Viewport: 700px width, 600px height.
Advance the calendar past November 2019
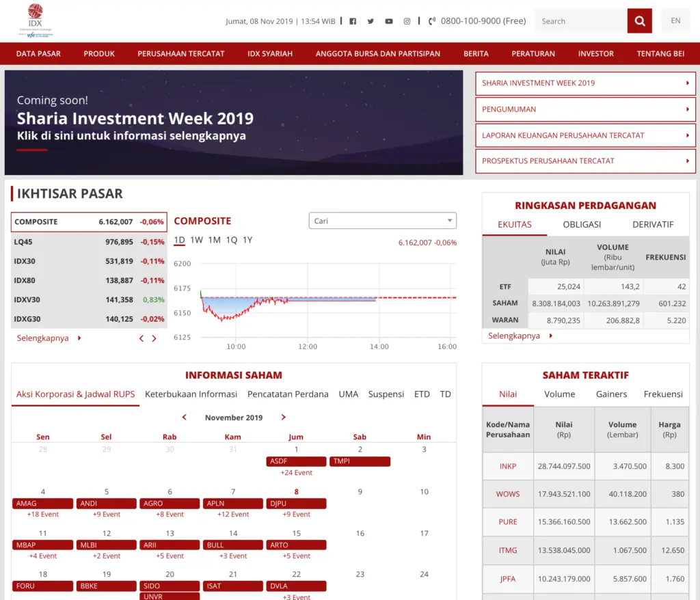click(x=283, y=417)
